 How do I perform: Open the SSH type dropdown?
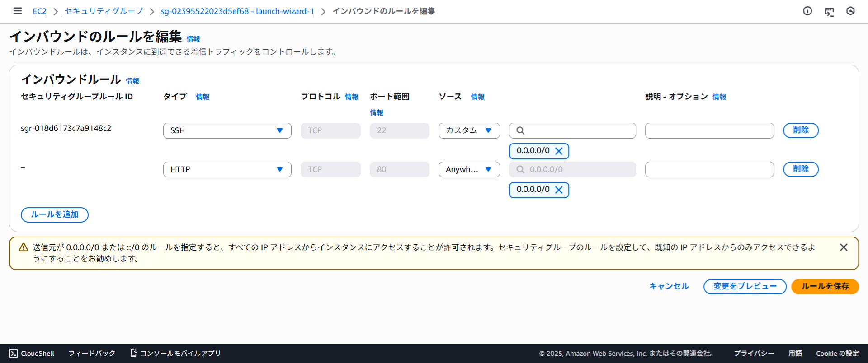pos(227,130)
